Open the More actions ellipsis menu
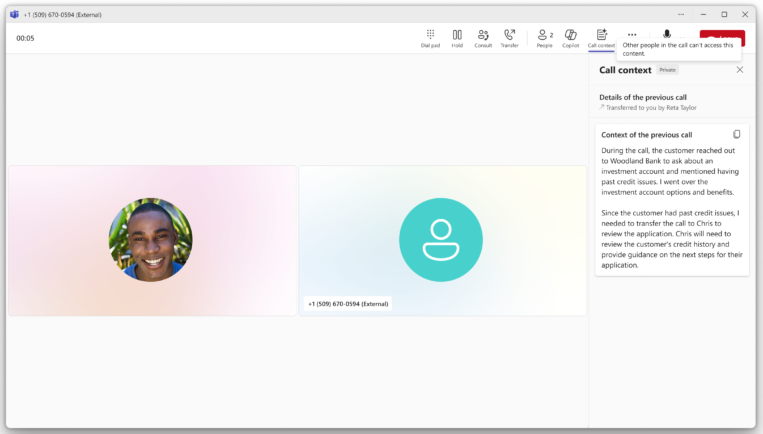Viewport: 763px width, 434px height. [x=632, y=34]
